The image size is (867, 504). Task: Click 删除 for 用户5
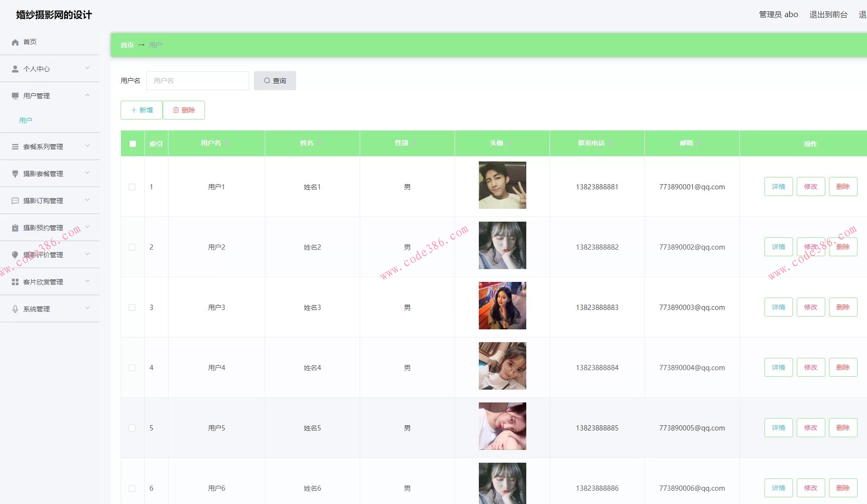pyautogui.click(x=843, y=428)
